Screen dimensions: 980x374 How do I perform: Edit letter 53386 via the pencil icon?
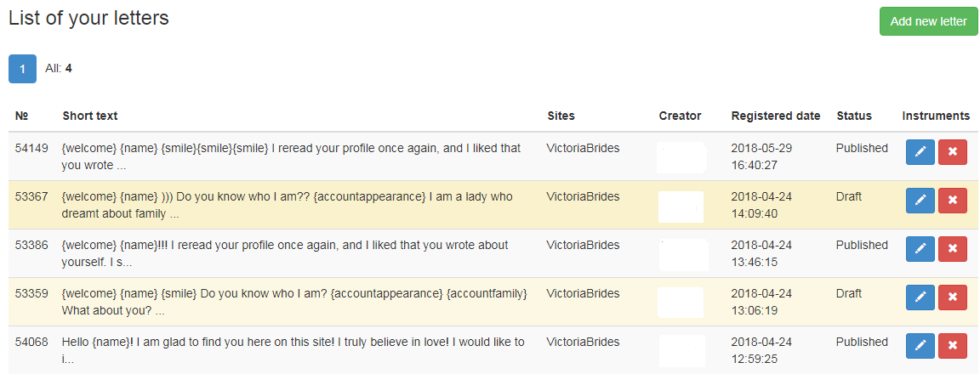coord(920,248)
